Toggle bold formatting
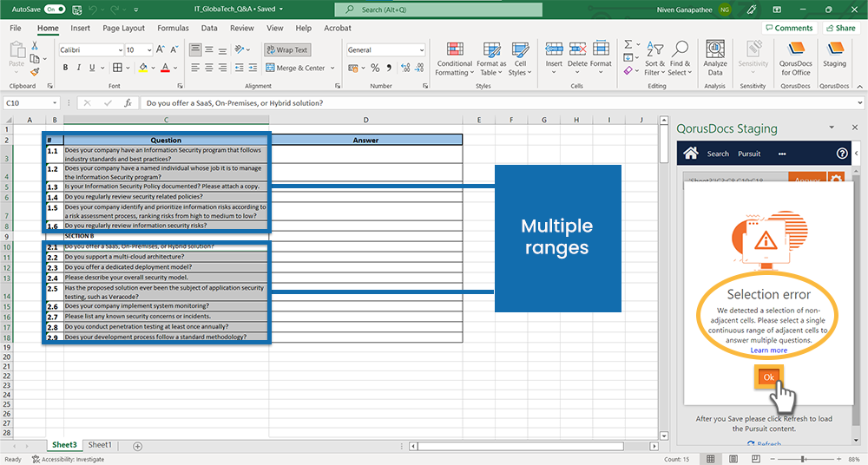This screenshot has height=465, width=868. pyautogui.click(x=65, y=68)
